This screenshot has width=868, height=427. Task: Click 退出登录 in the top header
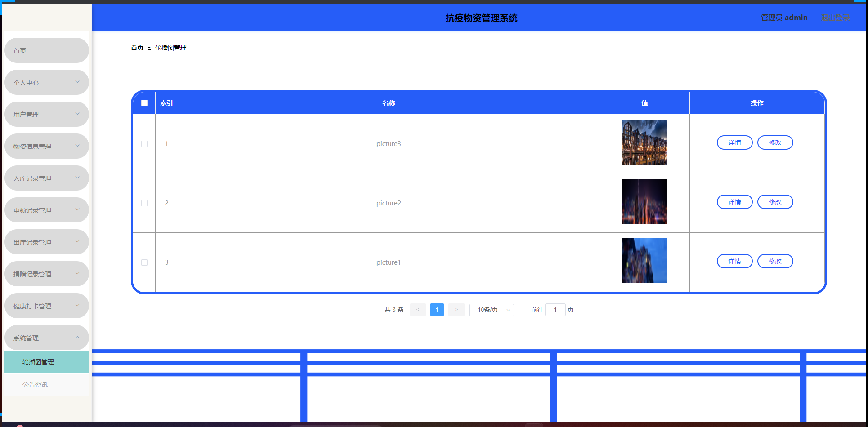point(835,18)
